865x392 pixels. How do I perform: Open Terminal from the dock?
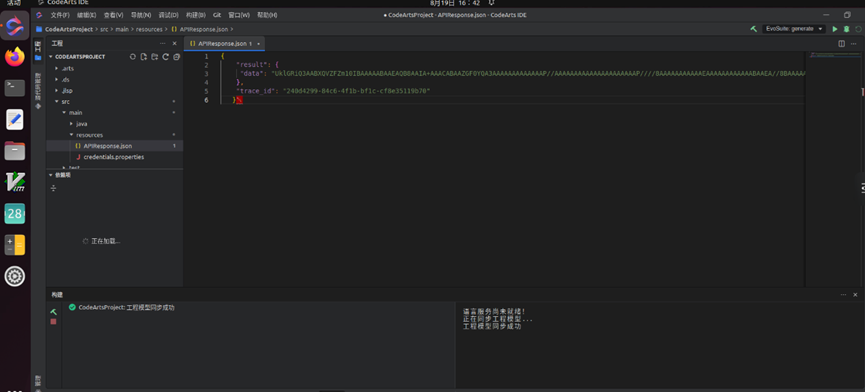(x=15, y=88)
